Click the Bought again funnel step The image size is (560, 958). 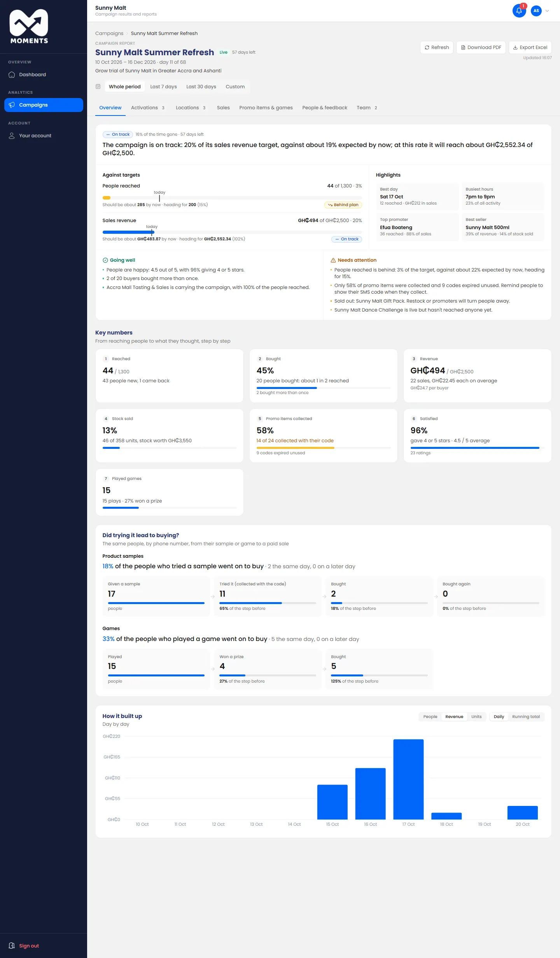click(491, 596)
